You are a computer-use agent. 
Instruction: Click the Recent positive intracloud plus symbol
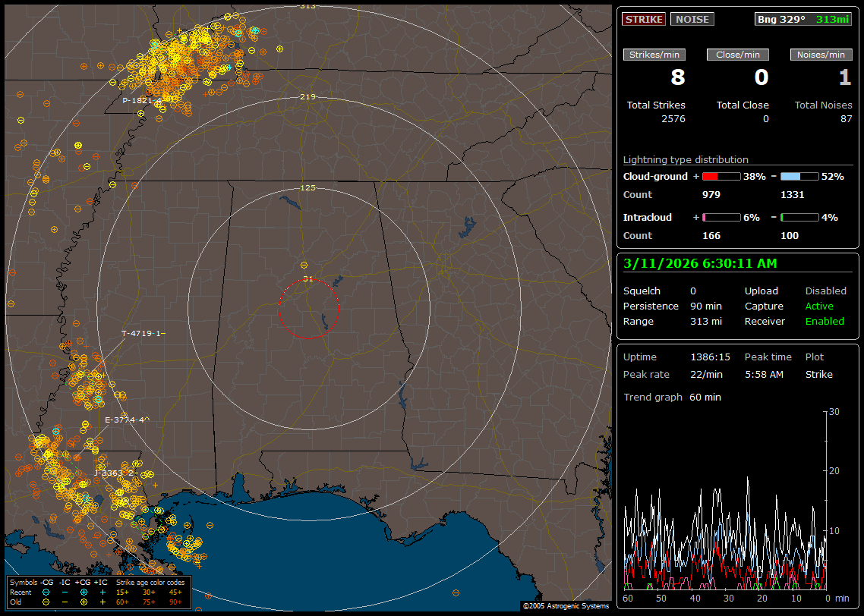pyautogui.click(x=102, y=592)
